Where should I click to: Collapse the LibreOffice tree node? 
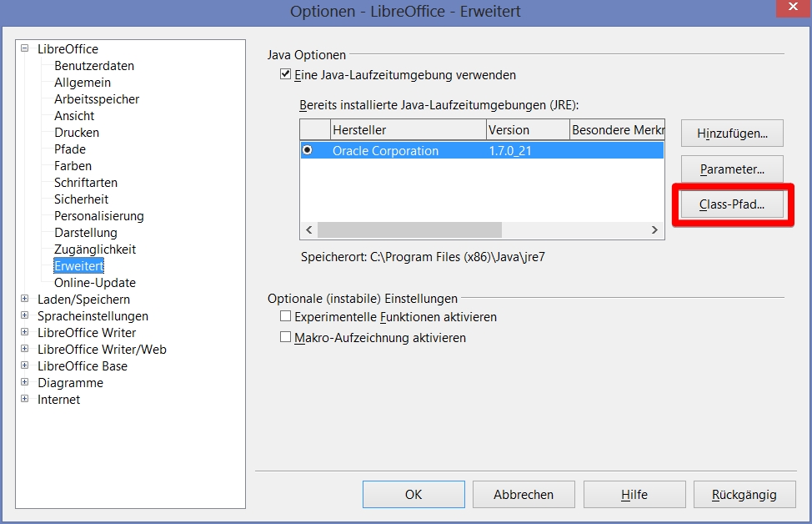25,49
